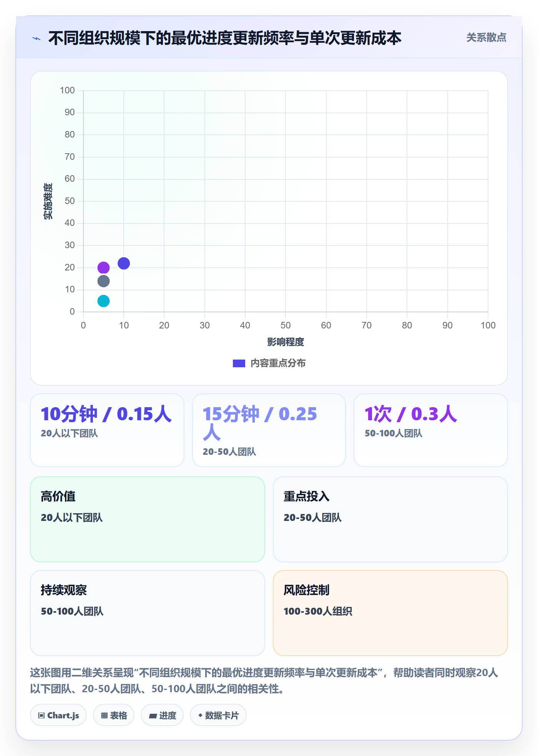This screenshot has width=538, height=756.
Task: Open the 15分钟 / 0.25人 stat card
Action: [269, 430]
